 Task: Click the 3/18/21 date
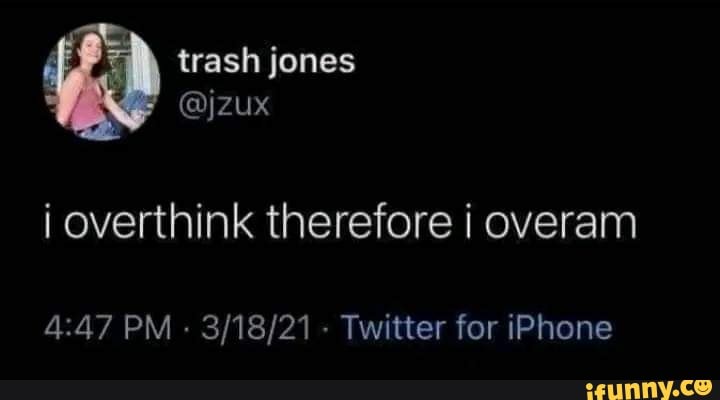pos(255,328)
